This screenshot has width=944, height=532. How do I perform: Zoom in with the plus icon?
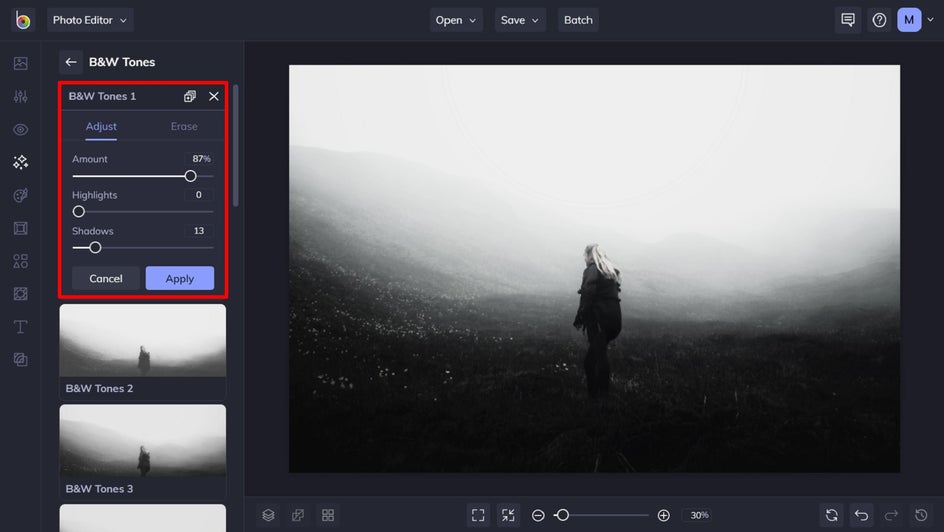click(663, 515)
